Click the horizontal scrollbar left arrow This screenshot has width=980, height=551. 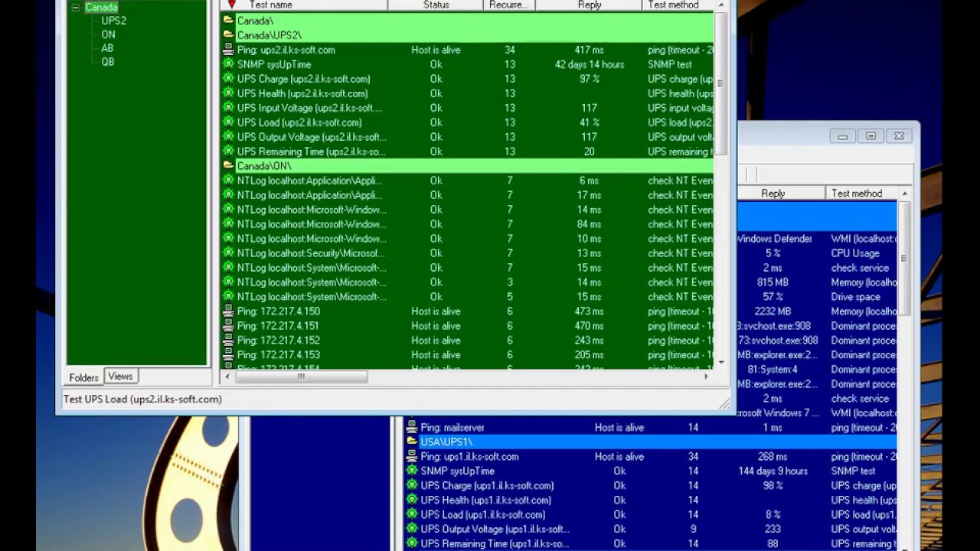click(228, 377)
